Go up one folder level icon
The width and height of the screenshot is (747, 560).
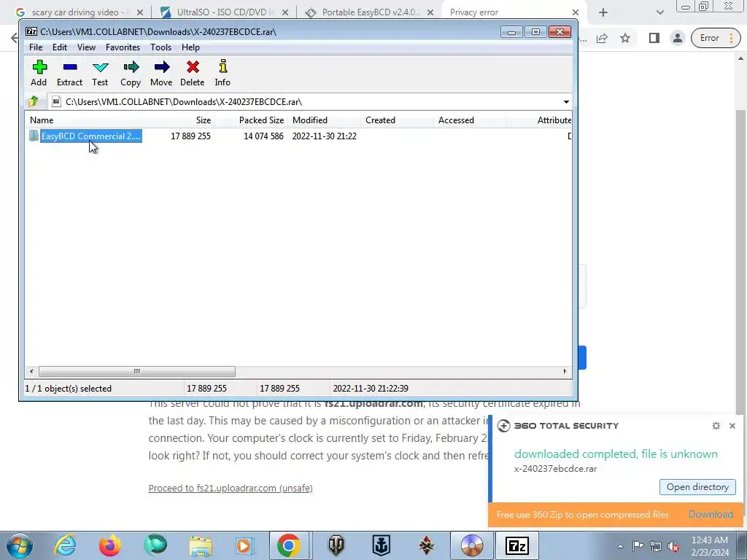34,101
